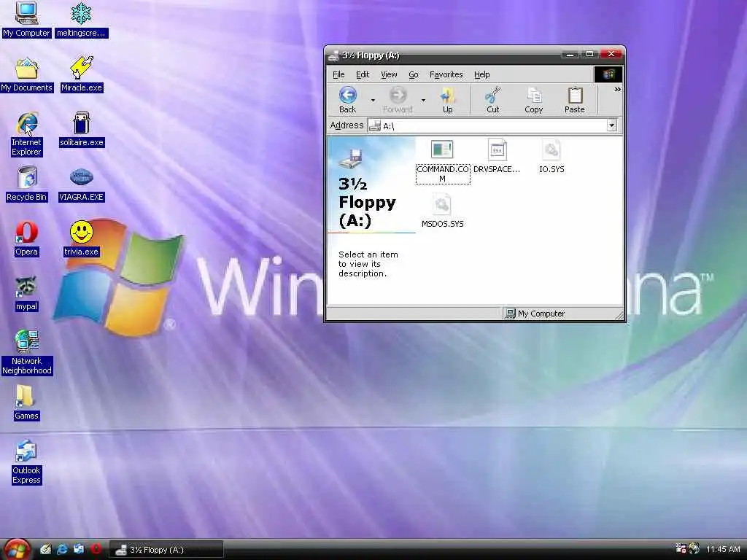
Task: Click the window resize grip corner
Action: point(619,315)
